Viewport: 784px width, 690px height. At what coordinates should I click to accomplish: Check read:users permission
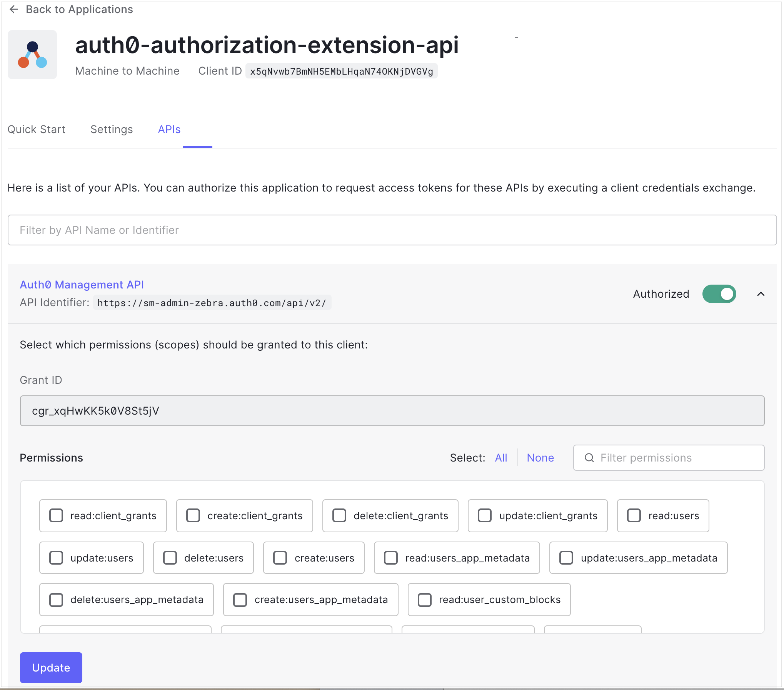[634, 515]
